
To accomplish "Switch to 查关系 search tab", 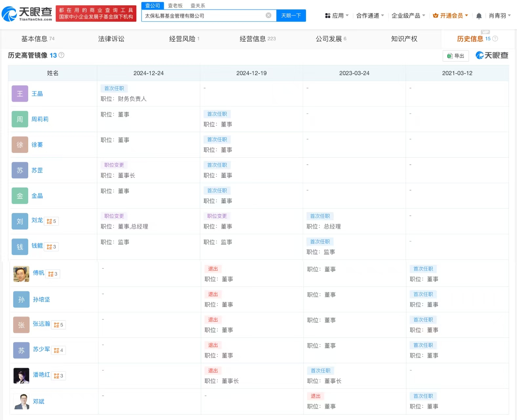I will click(198, 6).
